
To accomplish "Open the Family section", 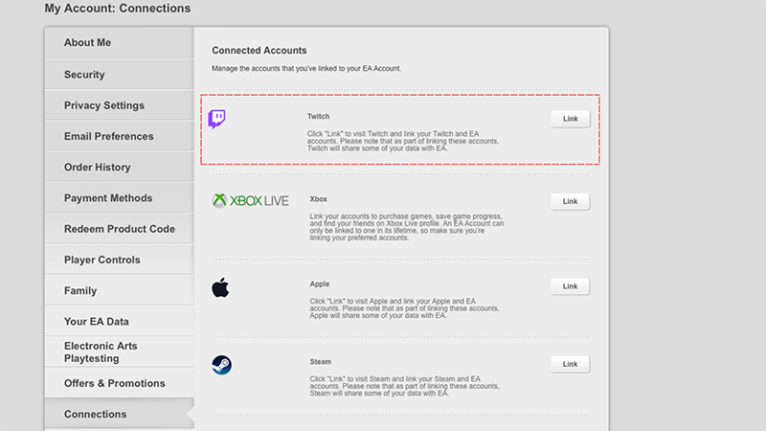I will [x=119, y=290].
